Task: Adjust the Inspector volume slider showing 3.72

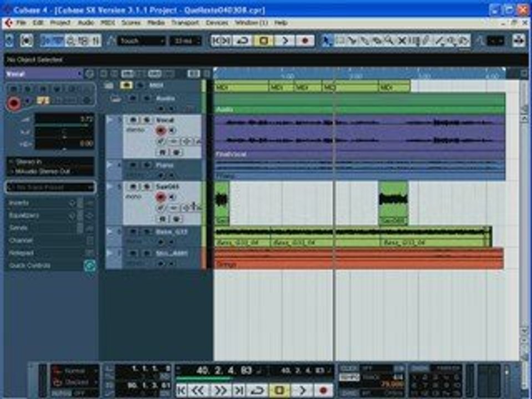Action: pos(64,120)
